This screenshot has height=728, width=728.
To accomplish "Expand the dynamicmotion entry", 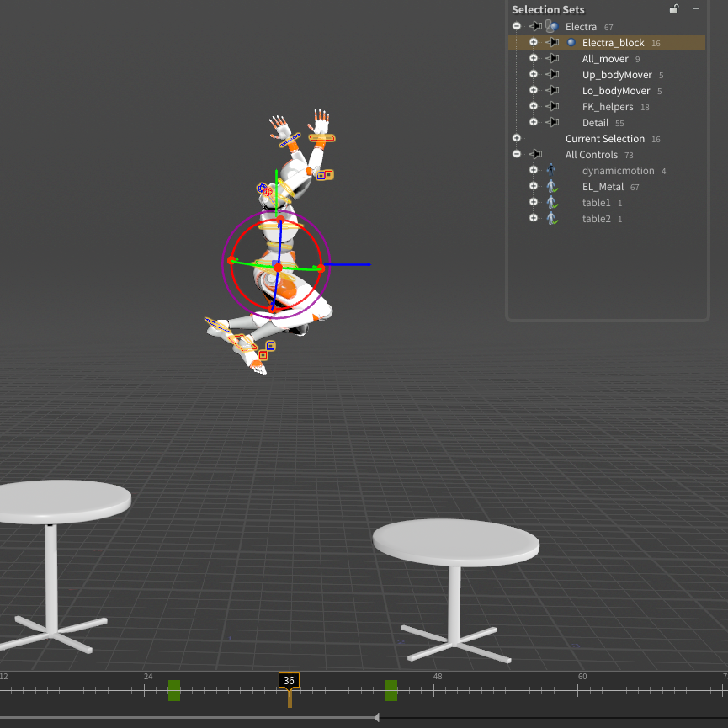I will [x=534, y=170].
